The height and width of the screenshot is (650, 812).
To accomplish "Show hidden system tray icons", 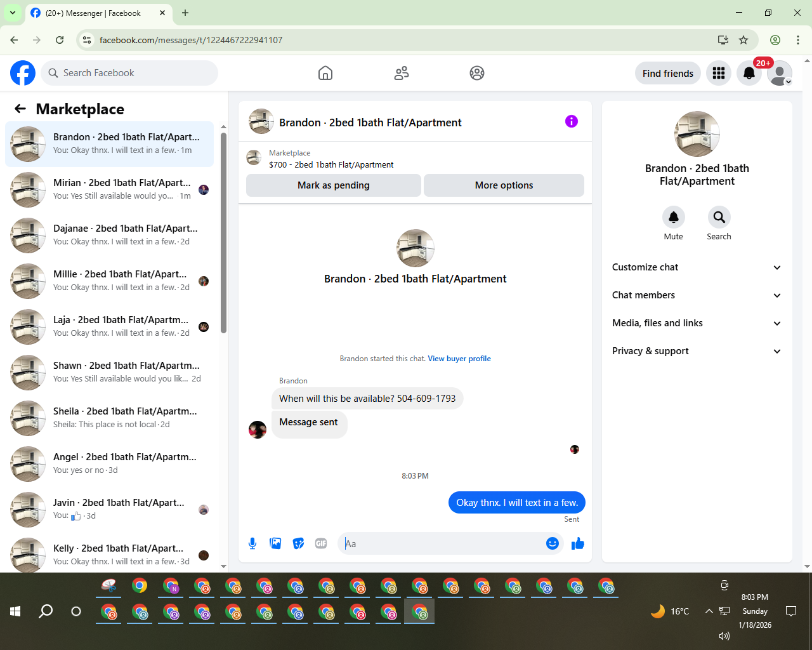I will pos(709,611).
